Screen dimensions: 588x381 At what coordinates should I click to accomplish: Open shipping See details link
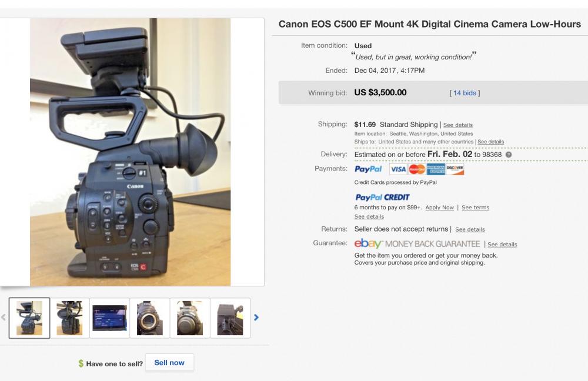pos(458,125)
